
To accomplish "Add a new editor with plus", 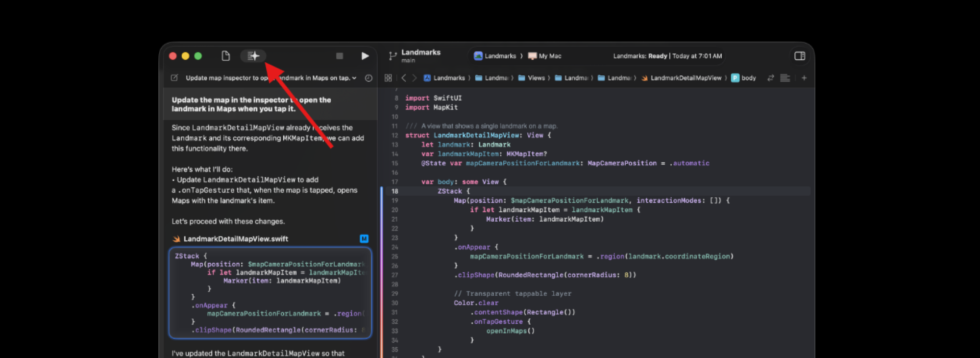I will coord(804,78).
